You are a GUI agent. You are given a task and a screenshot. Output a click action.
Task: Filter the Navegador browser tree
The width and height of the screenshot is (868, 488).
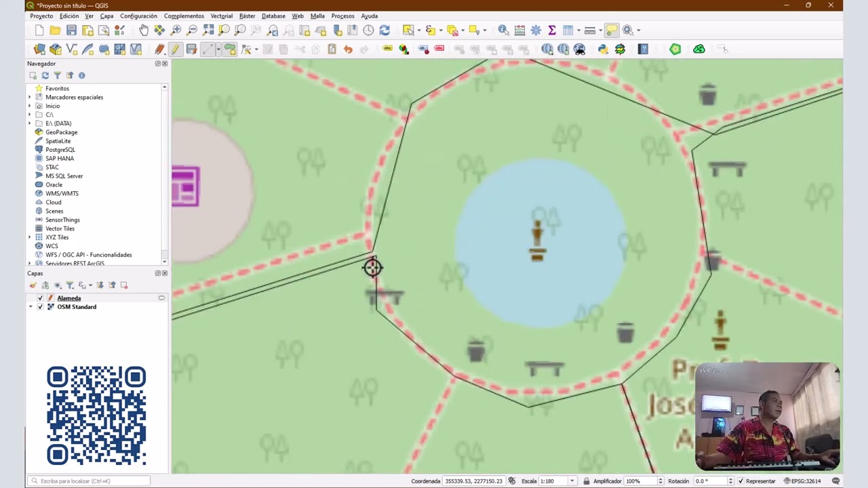pyautogui.click(x=57, y=75)
